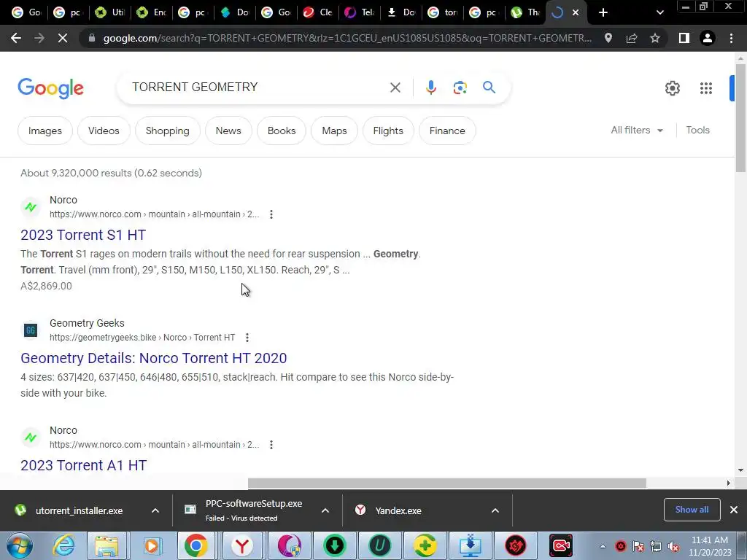The image size is (747, 560).
Task: Click the A$2,869.00 price text
Action: [46, 286]
